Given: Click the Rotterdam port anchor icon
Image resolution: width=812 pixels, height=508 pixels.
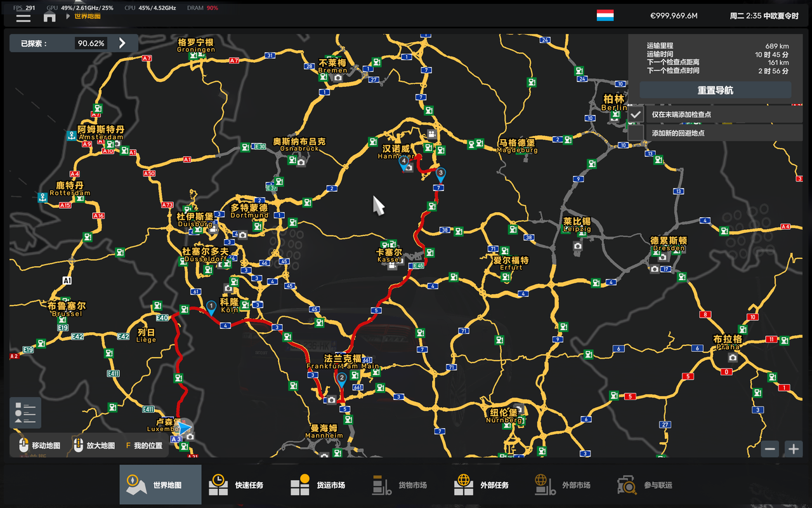Looking at the screenshot, I should (43, 197).
